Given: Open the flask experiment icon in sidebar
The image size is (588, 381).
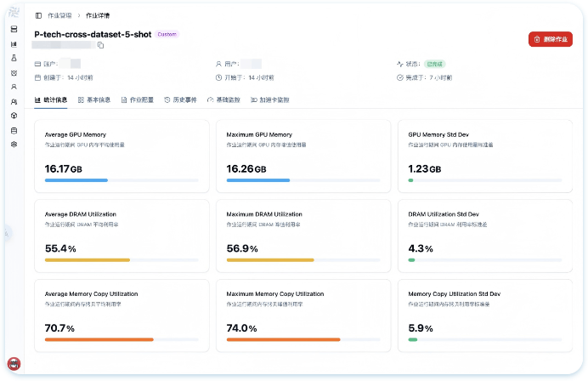Looking at the screenshot, I should coord(14,58).
